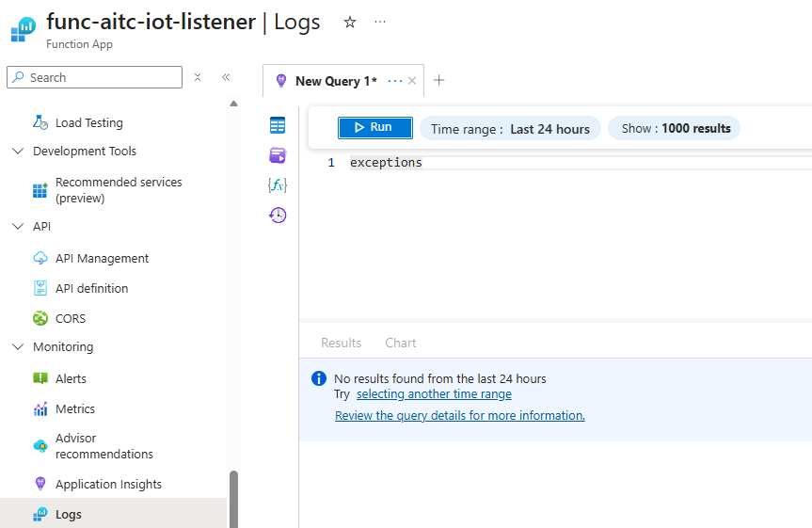Screen dimensions: 812x528
Task: Select the Logs item in sidebar
Action: tap(114, 514)
